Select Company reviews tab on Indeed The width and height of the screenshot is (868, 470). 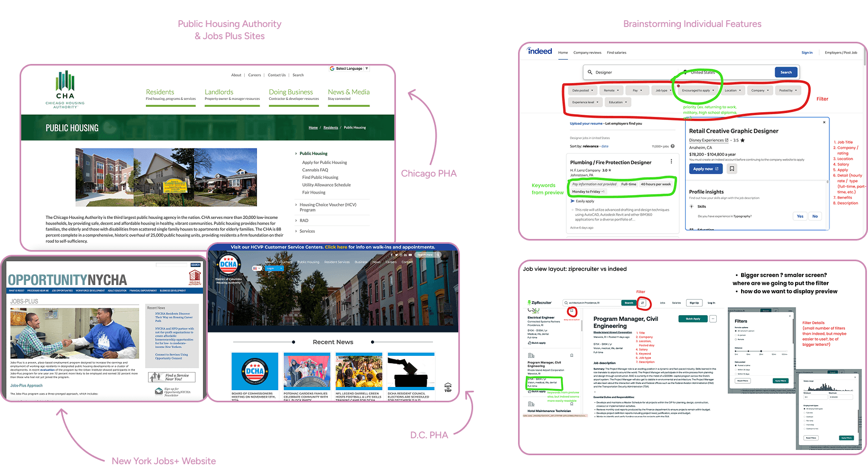tap(587, 52)
